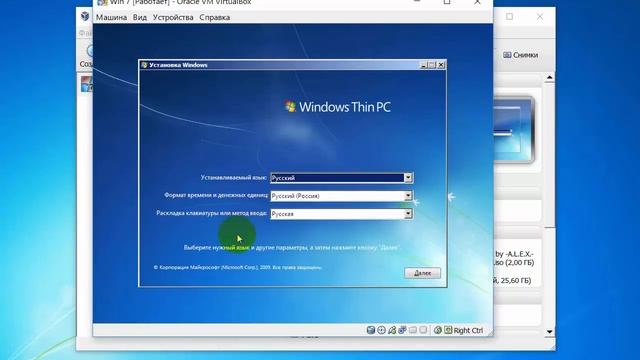Click the VirtualBox cube icon in the Manager title bar
This screenshot has width=640, height=360.
(85, 16)
